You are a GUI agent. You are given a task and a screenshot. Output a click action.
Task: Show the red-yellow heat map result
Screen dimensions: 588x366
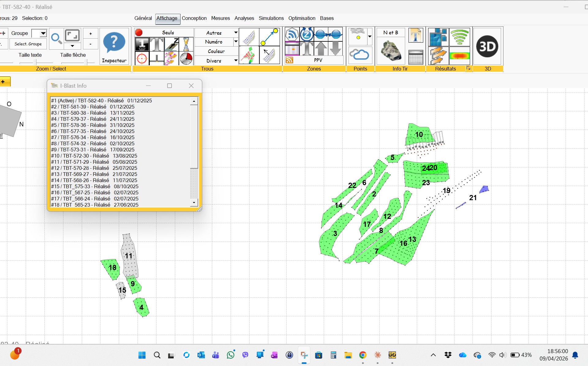[459, 56]
